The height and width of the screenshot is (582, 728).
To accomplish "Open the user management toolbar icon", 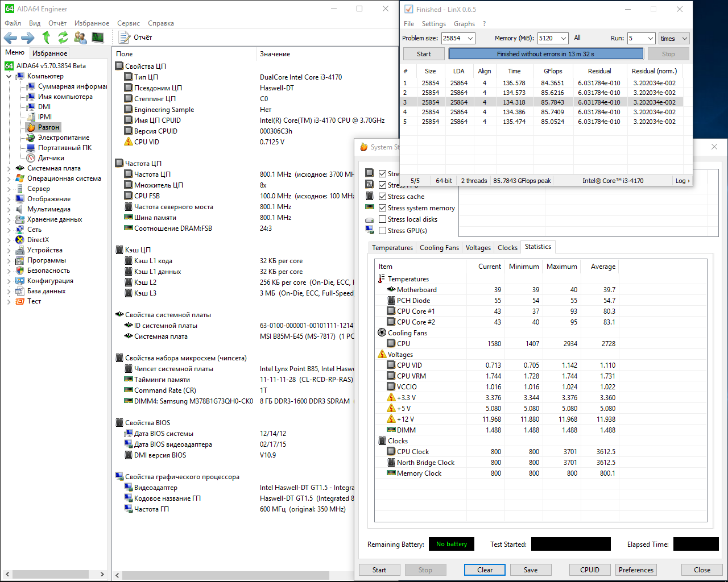I will click(x=81, y=38).
